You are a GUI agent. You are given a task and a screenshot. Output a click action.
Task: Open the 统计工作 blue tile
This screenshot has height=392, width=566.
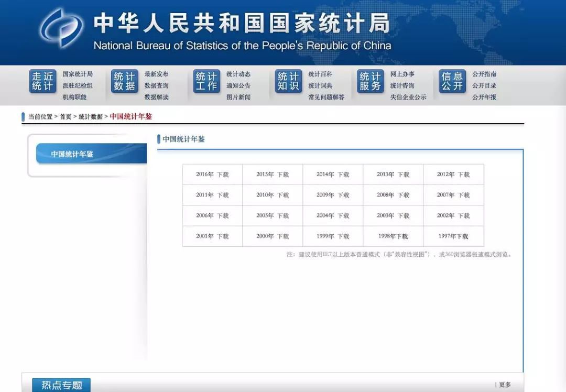click(x=206, y=81)
